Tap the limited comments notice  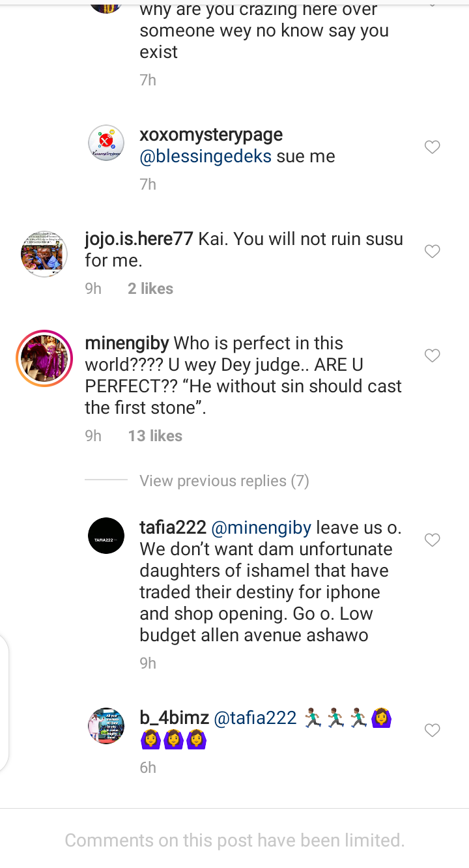tap(234, 841)
